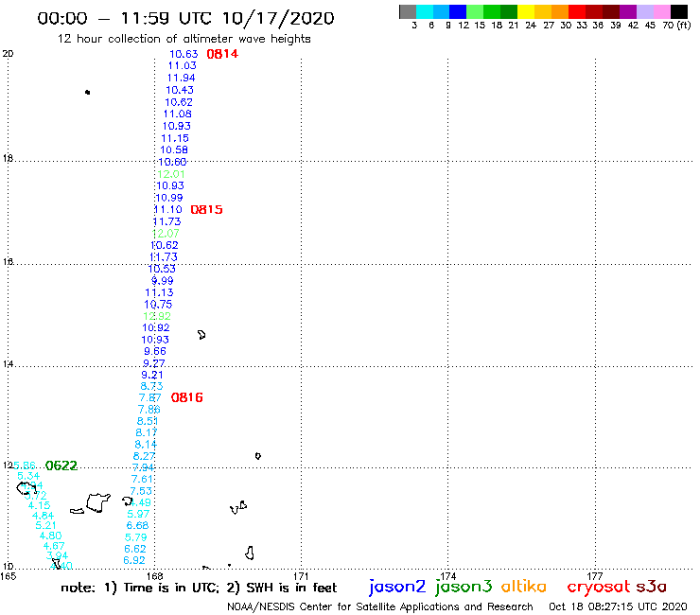Click the orange legend color swatch
The width and height of the screenshot is (700, 615).
[560, 11]
